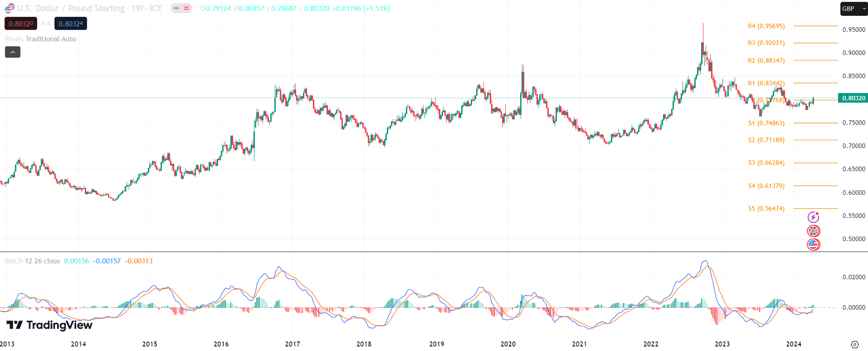
Task: Click the USD/GBP flag symbol icon
Action: [10, 8]
